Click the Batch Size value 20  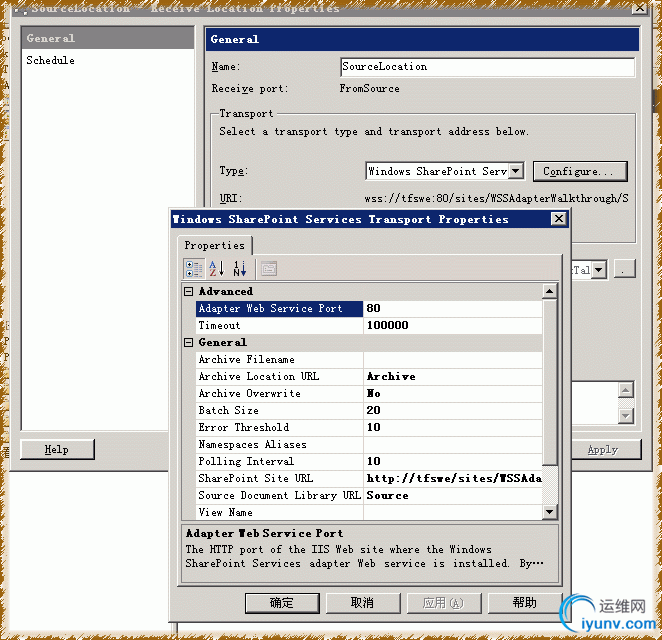(374, 410)
